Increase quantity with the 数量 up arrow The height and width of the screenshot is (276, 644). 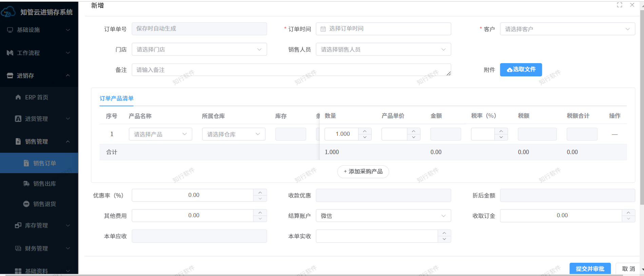365,131
